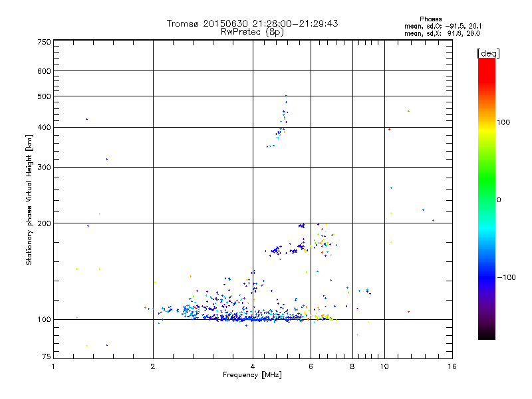Click the x-axis tick label '16'

pyautogui.click(x=452, y=366)
